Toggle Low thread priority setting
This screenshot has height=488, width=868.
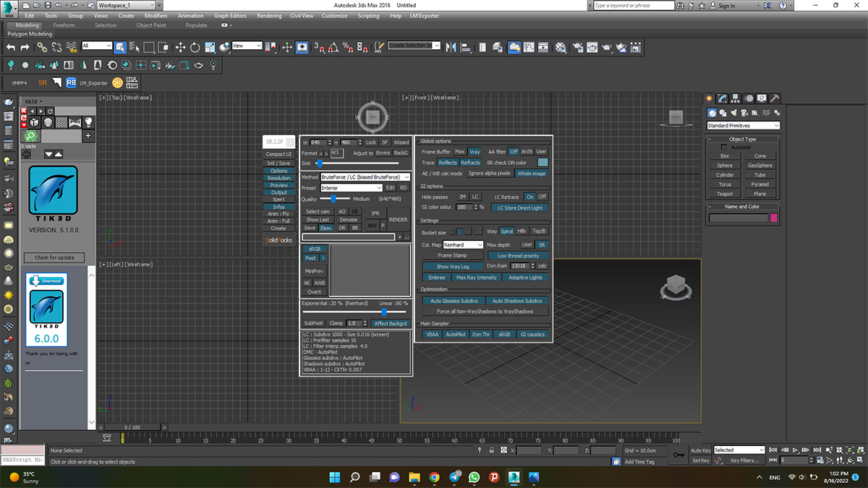(519, 256)
